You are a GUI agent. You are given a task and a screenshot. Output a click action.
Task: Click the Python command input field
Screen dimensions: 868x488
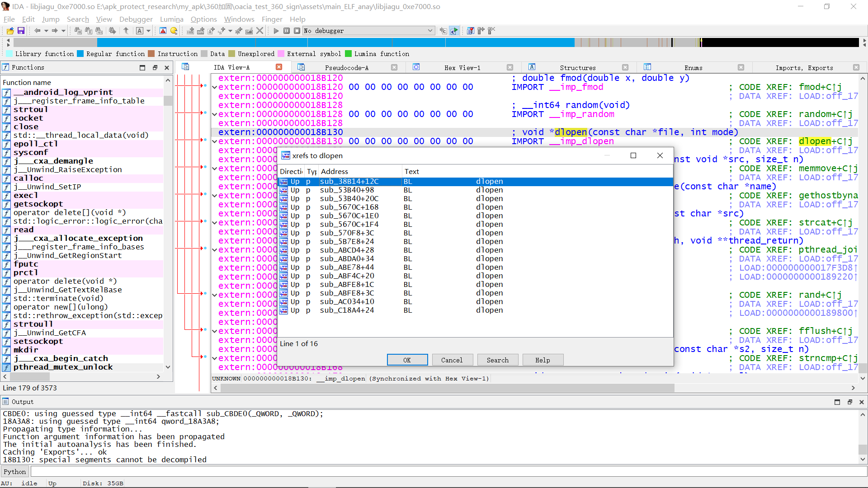(448, 472)
